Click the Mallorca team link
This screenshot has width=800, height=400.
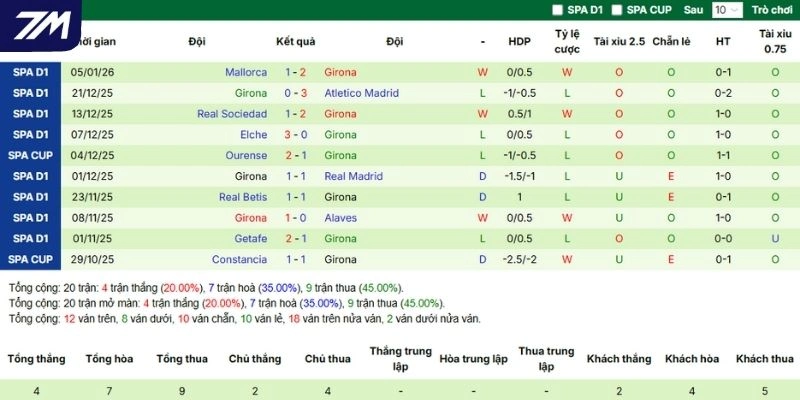tap(246, 72)
